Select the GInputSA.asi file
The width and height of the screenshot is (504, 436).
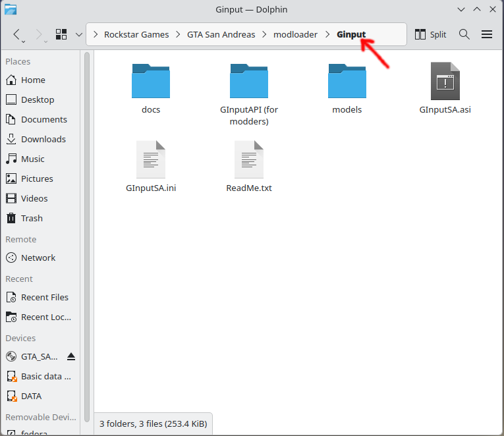click(x=445, y=89)
